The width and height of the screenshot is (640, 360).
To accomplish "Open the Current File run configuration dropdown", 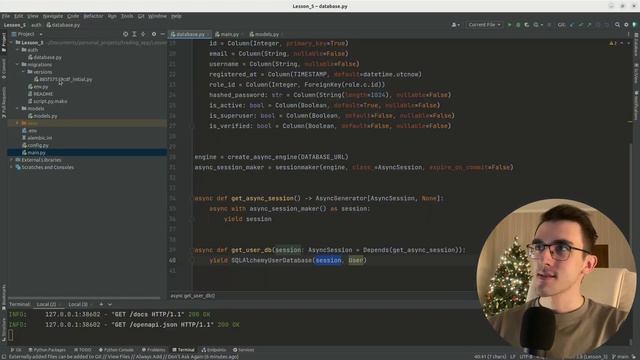I will coord(484,25).
